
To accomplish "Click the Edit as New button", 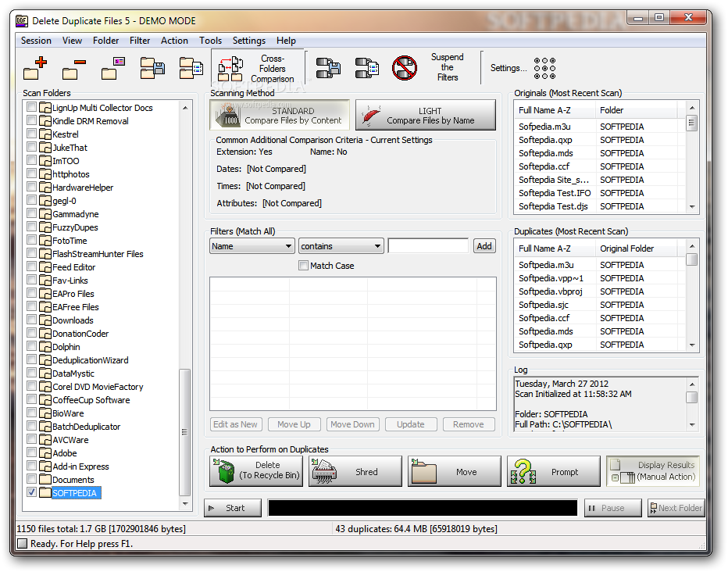I will click(x=235, y=424).
